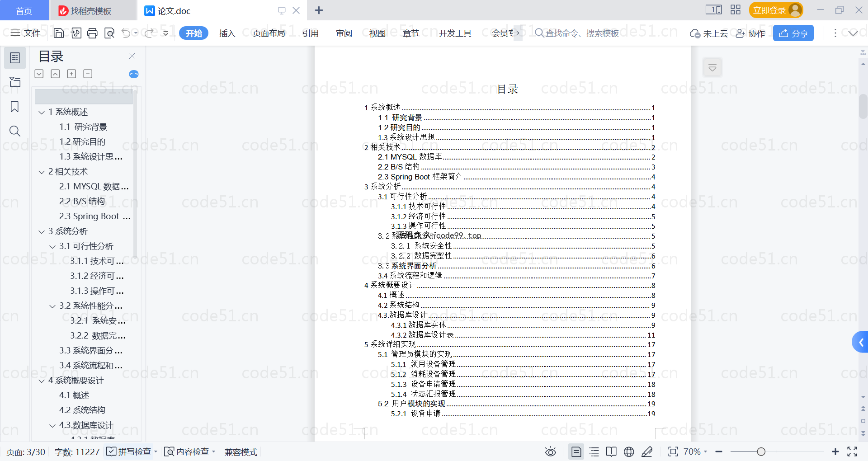The image size is (868, 461).
Task: Open the outline navigation pane icon
Action: pos(15,58)
